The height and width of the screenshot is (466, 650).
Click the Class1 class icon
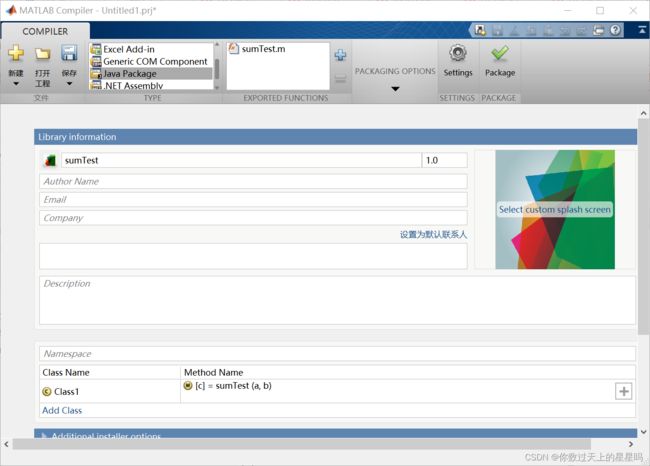[x=47, y=391]
